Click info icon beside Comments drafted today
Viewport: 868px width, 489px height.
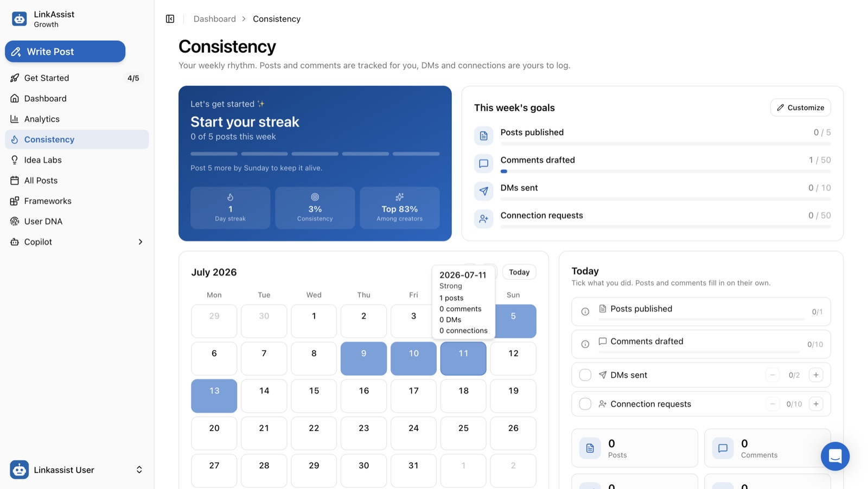[x=585, y=344]
